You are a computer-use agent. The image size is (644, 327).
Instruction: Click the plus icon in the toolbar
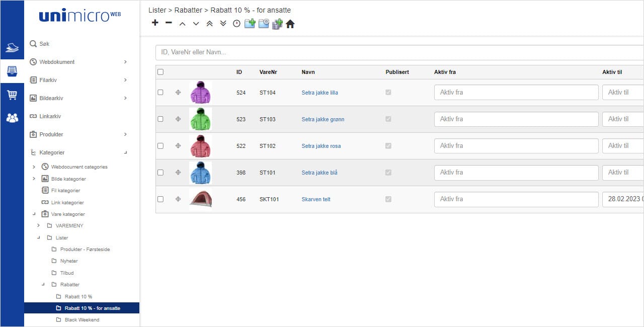pyautogui.click(x=155, y=23)
